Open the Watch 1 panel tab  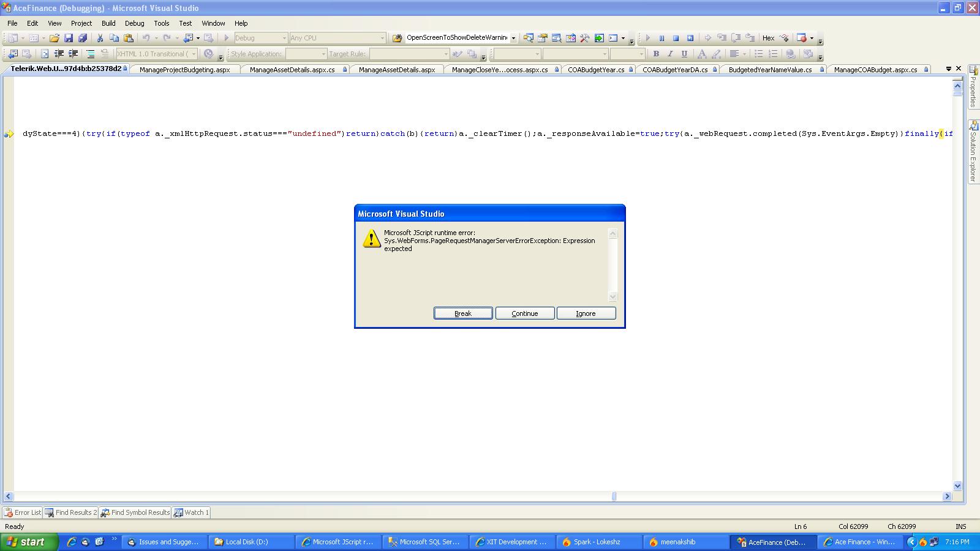click(x=191, y=512)
